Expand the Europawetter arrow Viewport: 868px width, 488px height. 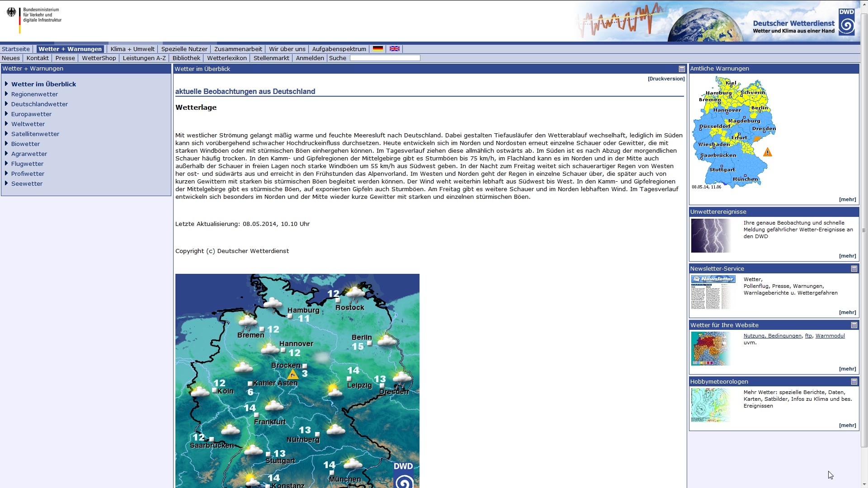tap(6, 114)
